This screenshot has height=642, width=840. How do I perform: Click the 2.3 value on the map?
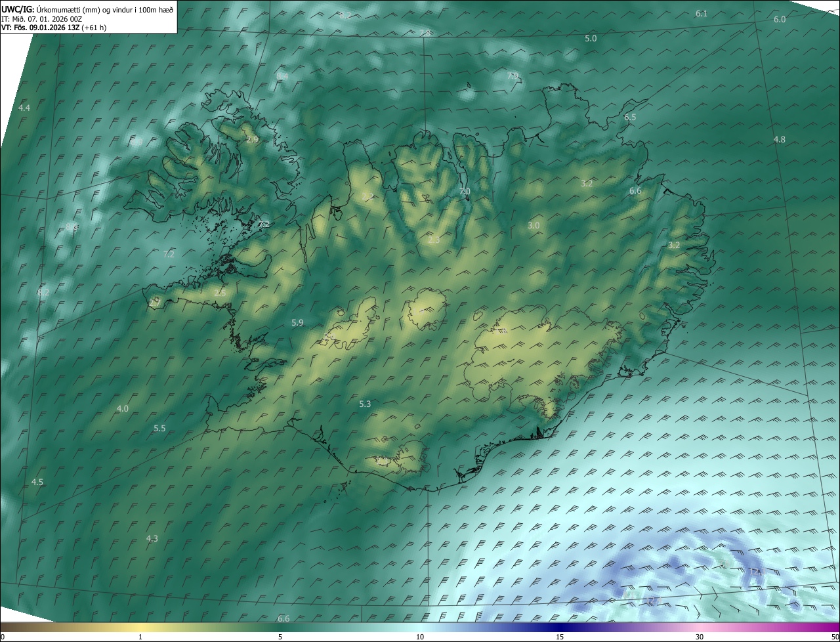434,240
